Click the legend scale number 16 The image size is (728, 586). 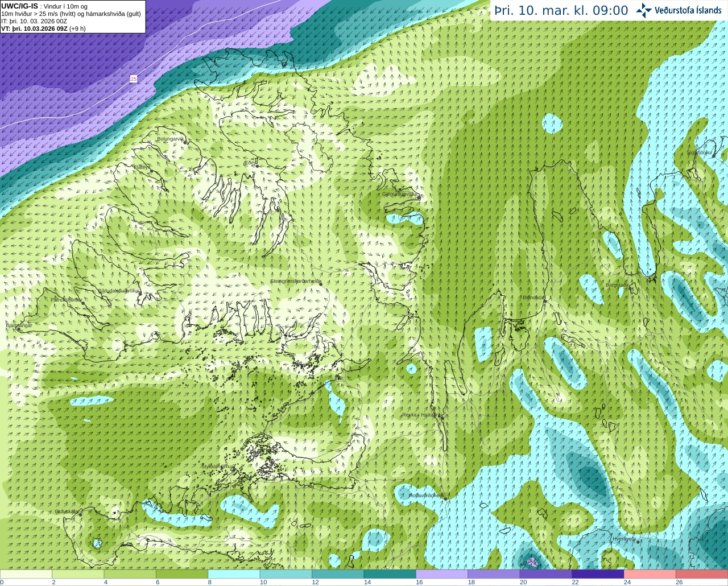point(419,582)
